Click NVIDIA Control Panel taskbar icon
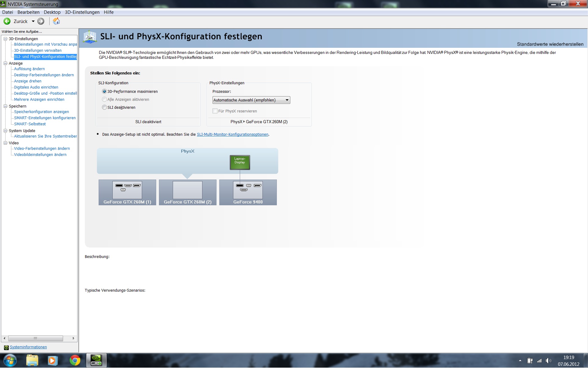This screenshot has width=588, height=375. (96, 360)
